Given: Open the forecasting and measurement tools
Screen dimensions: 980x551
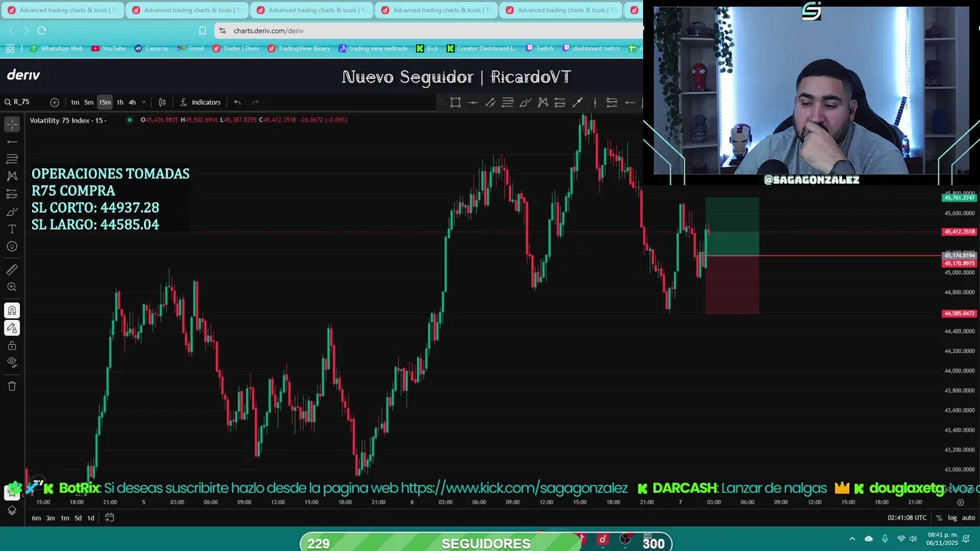Looking at the screenshot, I should 11,194.
